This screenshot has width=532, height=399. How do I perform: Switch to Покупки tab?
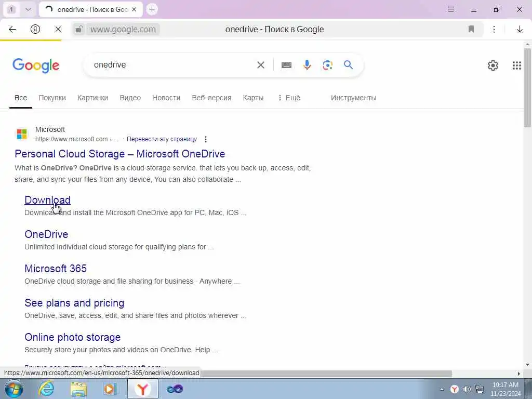point(52,98)
